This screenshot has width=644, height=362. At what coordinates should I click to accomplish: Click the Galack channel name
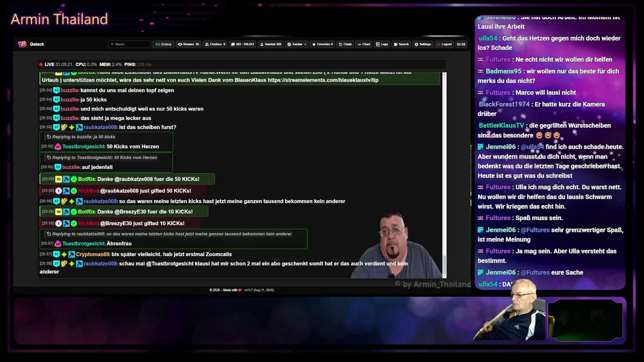[x=37, y=44]
